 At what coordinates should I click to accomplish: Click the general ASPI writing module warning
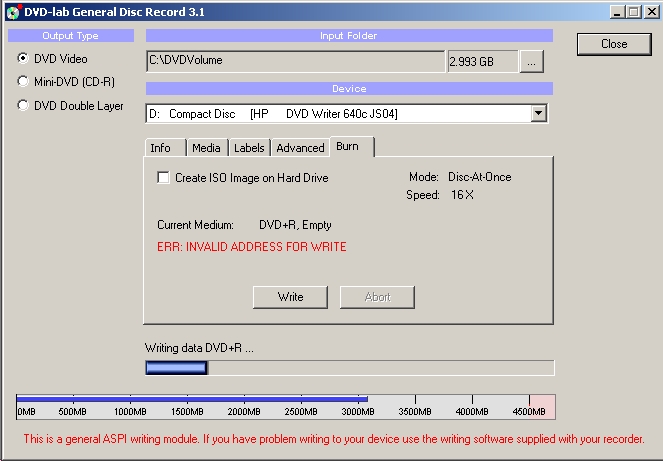tap(334, 439)
